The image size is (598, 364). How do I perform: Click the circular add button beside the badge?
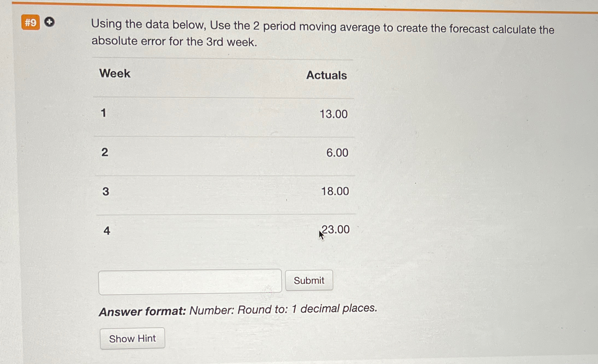(50, 22)
